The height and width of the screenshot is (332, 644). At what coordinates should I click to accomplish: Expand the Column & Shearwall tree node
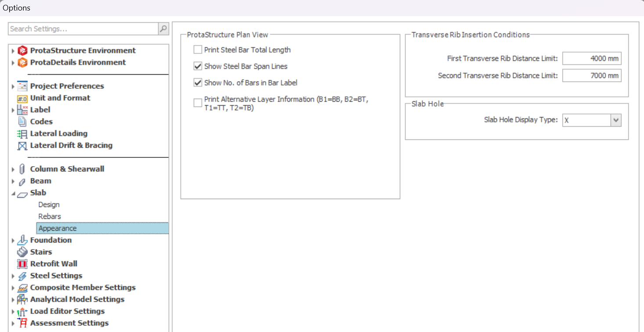tap(13, 169)
